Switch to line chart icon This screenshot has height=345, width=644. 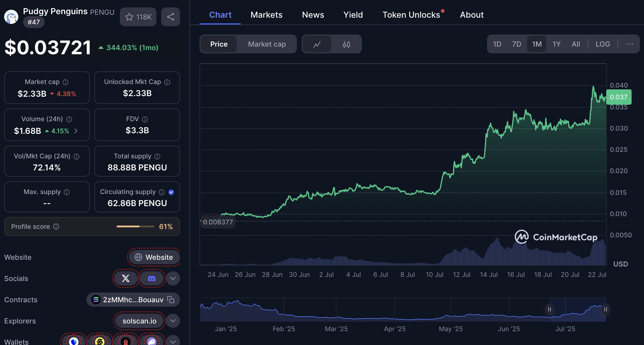(317, 44)
